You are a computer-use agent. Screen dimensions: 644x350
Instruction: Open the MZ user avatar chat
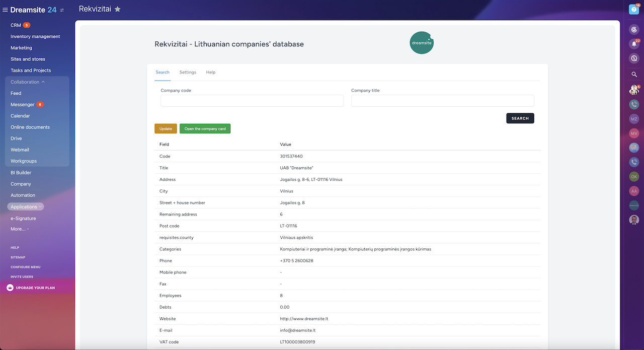click(x=634, y=119)
